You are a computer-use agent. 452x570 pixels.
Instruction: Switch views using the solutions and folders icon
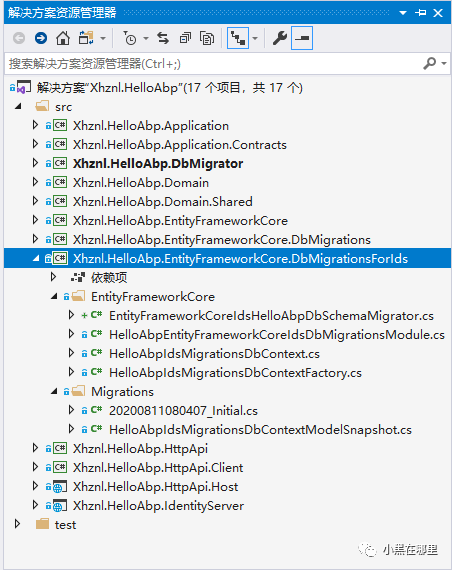86,38
